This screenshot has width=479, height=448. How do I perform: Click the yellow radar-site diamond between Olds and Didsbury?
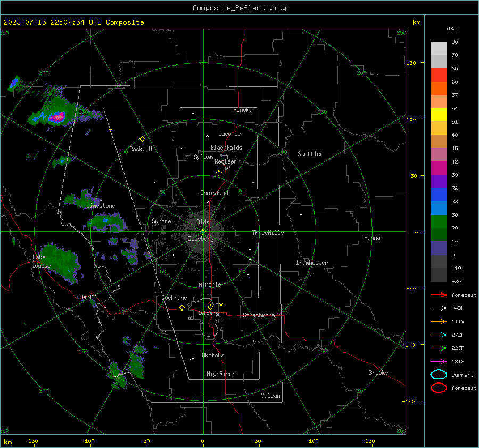point(203,232)
